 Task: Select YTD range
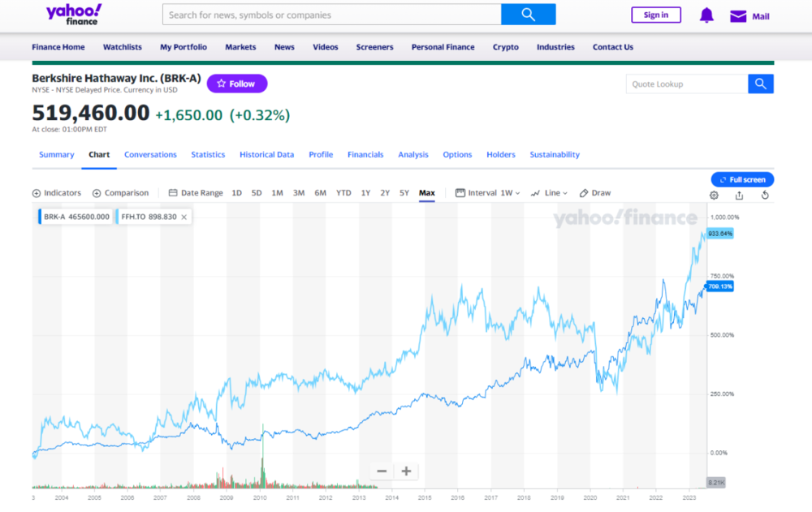tap(343, 192)
